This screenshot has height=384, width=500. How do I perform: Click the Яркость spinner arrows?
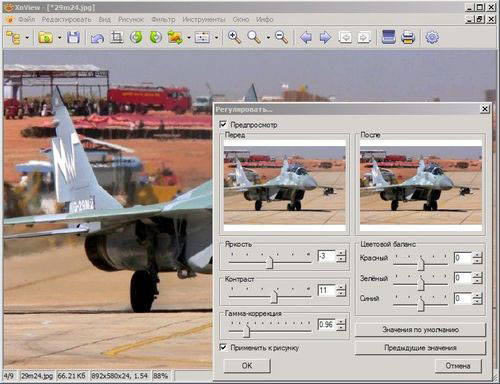341,256
